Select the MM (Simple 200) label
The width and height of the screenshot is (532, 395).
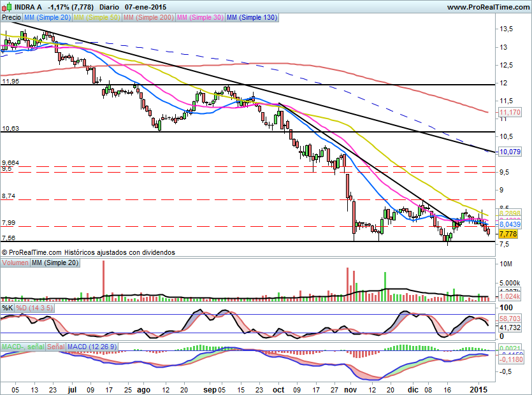[148, 17]
